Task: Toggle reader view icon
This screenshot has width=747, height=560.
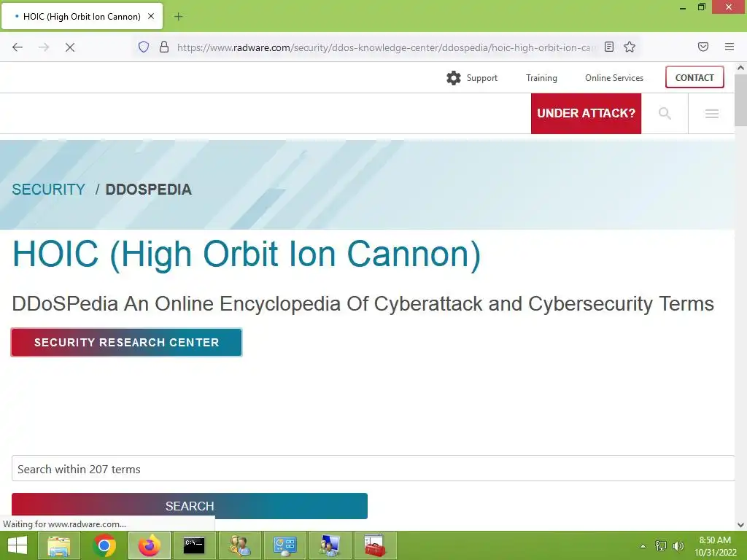Action: (609, 47)
